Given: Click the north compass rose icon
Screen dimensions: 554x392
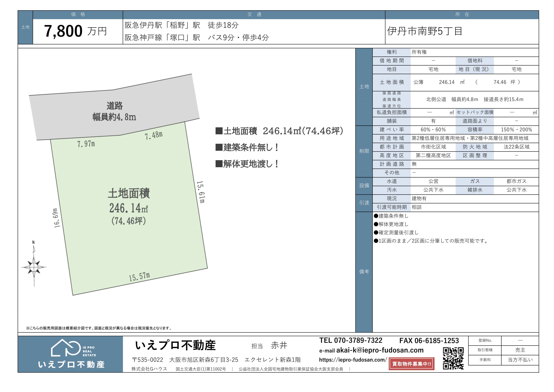Looking at the screenshot, I should pos(34,267).
